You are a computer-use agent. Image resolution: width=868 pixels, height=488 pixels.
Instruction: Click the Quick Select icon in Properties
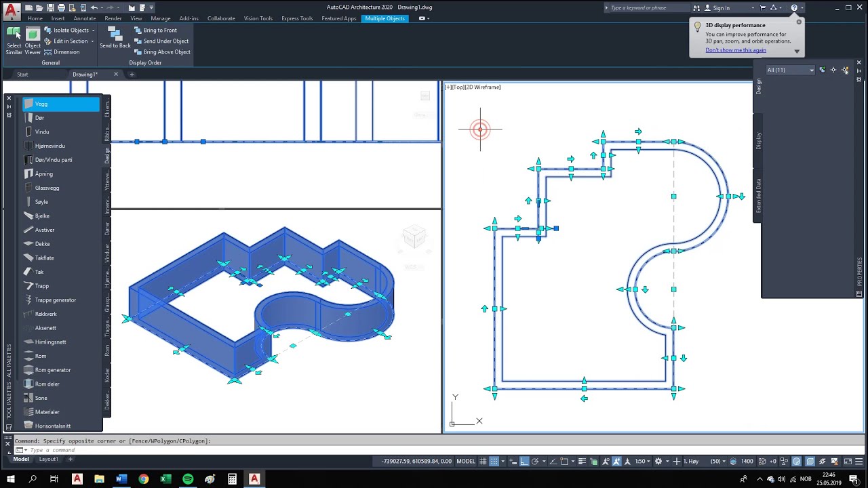(x=845, y=70)
